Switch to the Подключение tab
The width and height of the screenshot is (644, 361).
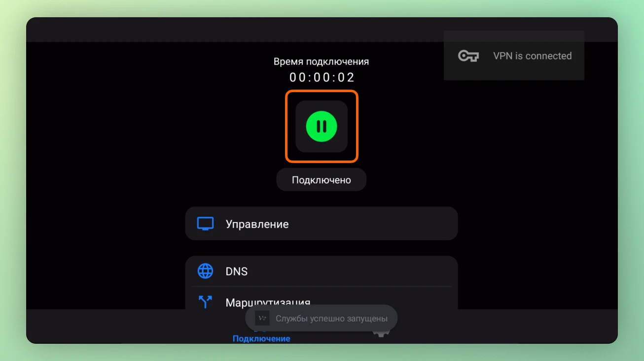click(x=261, y=338)
